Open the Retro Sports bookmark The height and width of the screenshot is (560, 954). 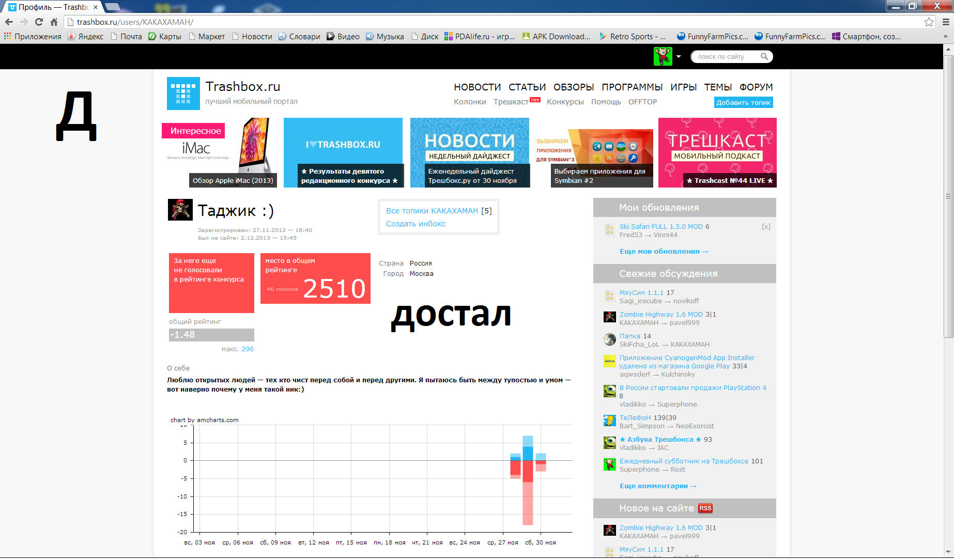click(x=632, y=36)
